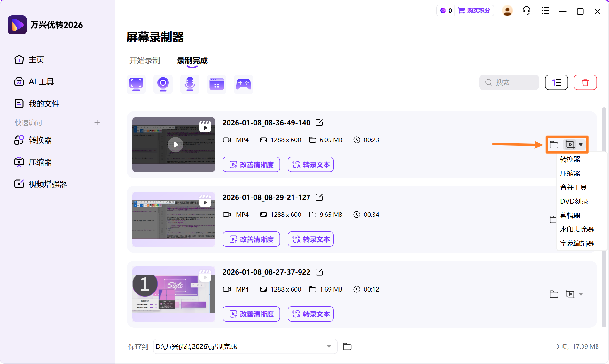The width and height of the screenshot is (609, 364).
Task: Toggle the window recordings filter
Action: tap(216, 84)
